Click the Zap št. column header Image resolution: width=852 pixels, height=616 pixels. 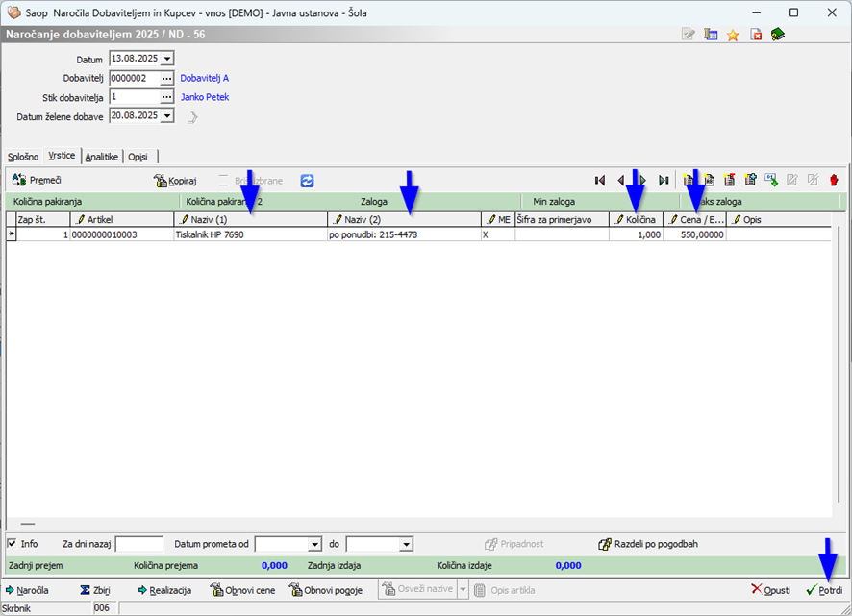pos(43,219)
